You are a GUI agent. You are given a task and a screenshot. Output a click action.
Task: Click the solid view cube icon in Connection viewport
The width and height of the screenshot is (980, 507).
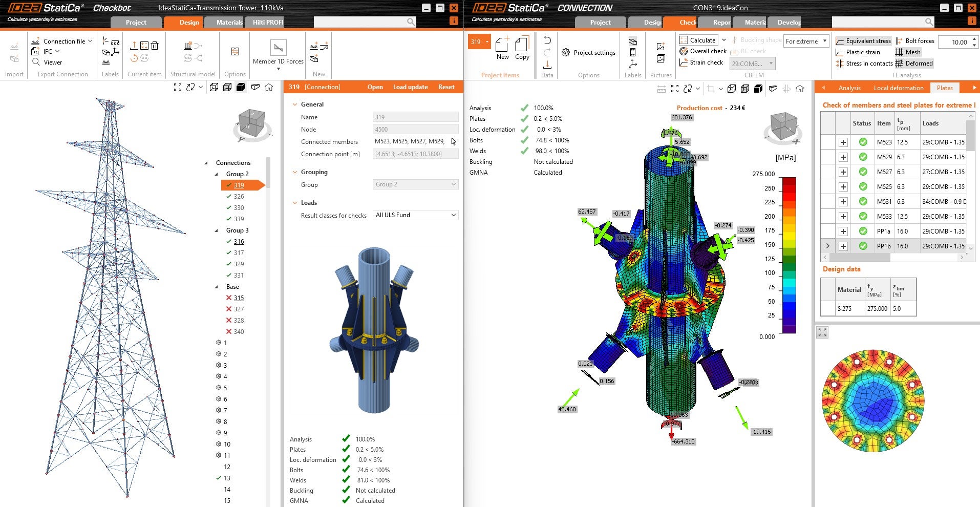pos(758,89)
